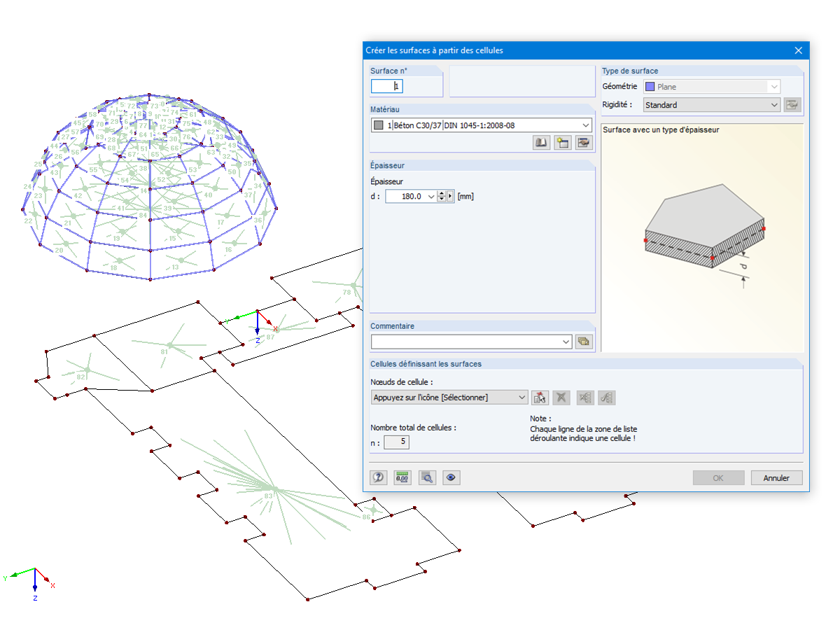840x630 pixels.
Task: Open the thickness value 180.0 dropdown arrow
Action: (430, 197)
